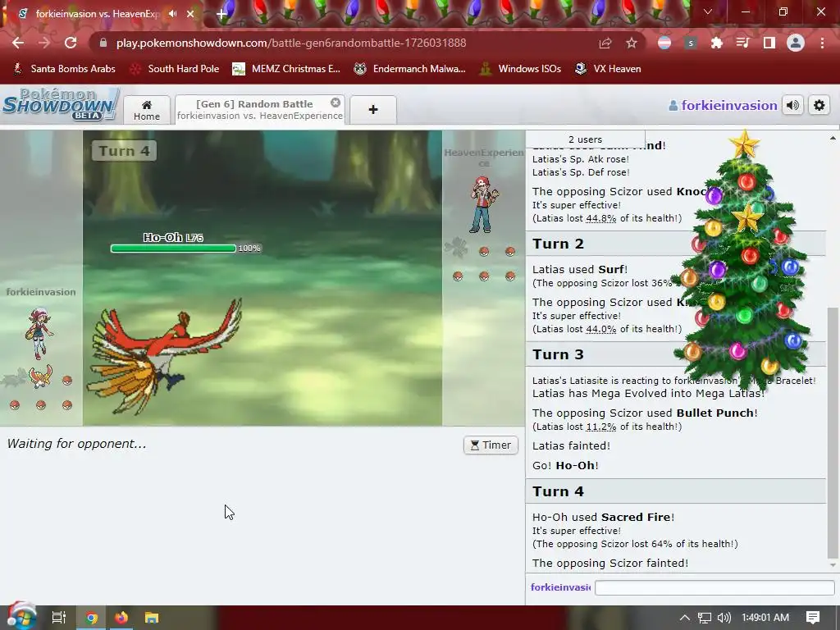840x630 pixels.
Task: Bookmark this page with the star icon
Action: 632,43
